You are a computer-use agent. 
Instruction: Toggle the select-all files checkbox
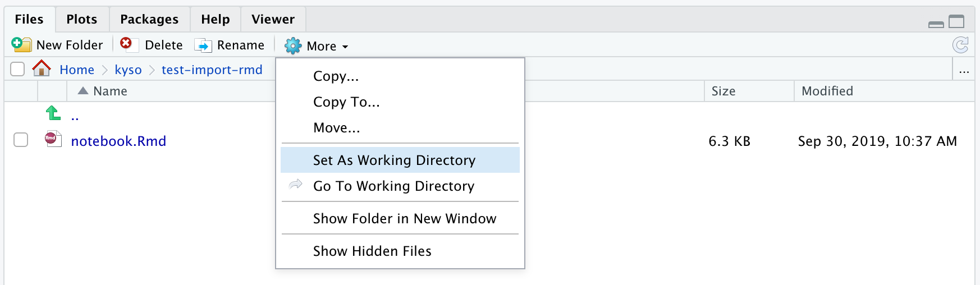(x=17, y=69)
